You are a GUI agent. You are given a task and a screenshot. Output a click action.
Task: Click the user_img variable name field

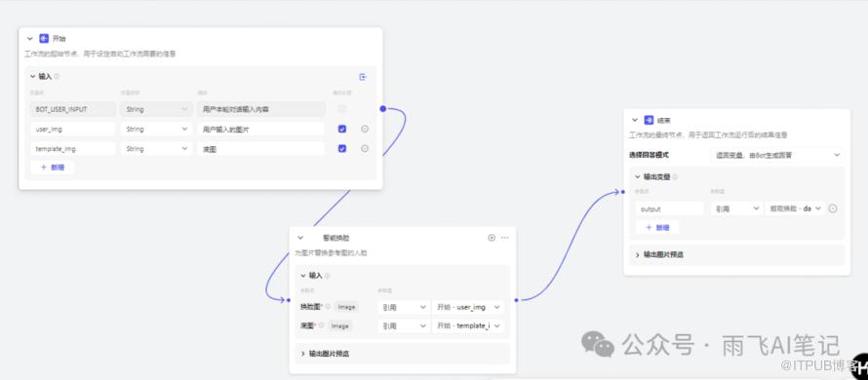[72, 129]
